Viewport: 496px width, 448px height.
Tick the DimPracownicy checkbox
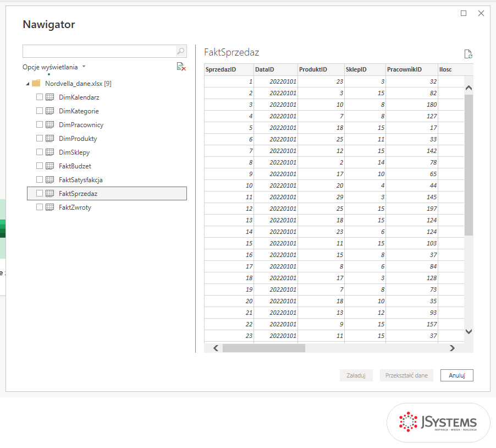tap(40, 124)
